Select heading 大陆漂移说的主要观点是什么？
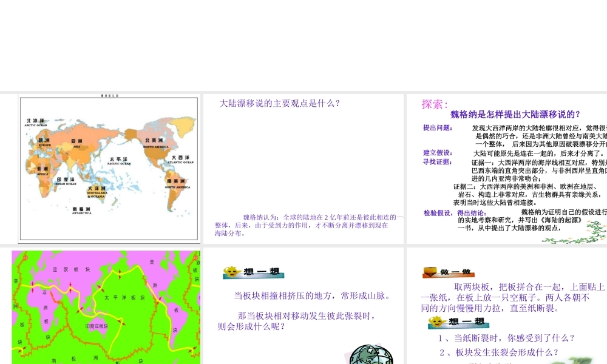This screenshot has height=364, width=607. point(280,103)
